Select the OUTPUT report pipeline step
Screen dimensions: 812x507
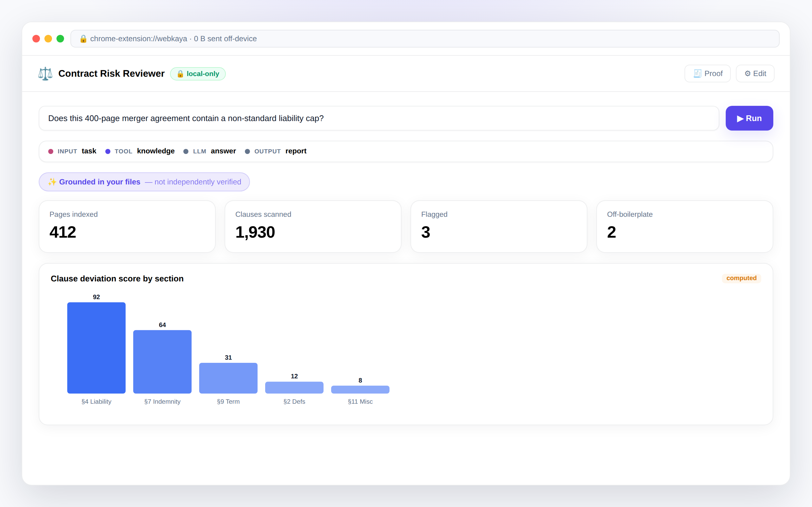tap(276, 151)
